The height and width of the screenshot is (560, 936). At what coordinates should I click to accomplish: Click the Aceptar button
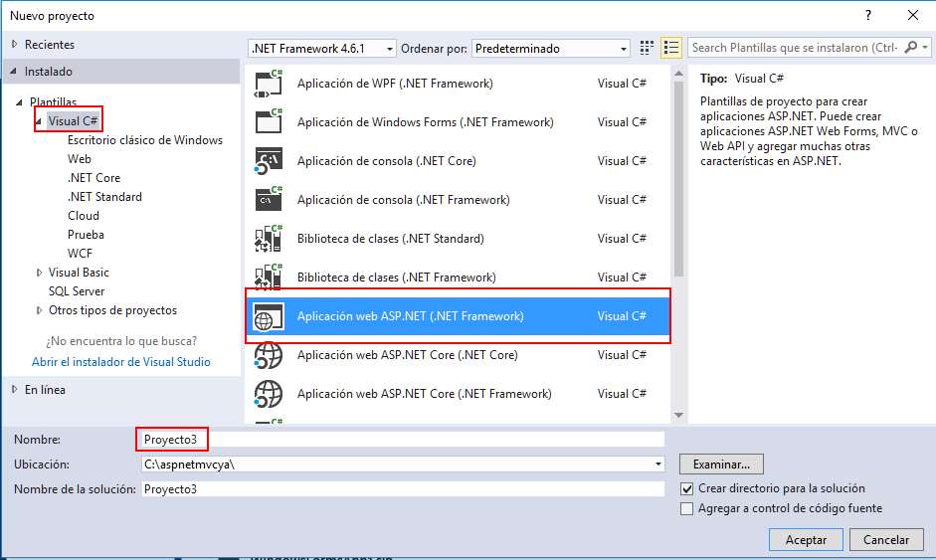tap(806, 540)
